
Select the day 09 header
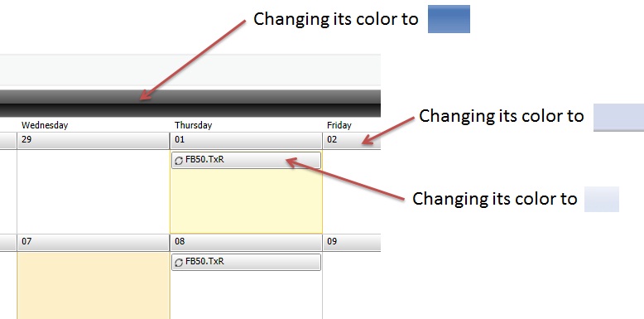[x=352, y=243]
